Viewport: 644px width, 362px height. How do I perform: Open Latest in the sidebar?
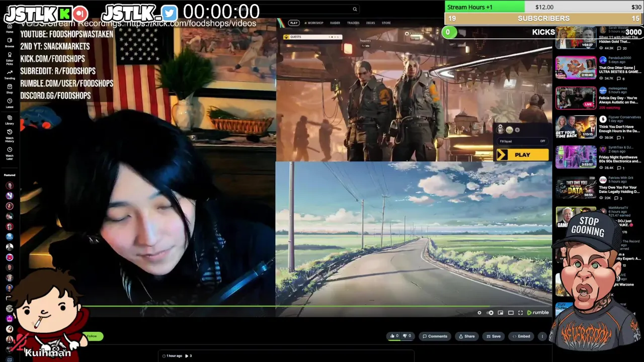point(10,103)
